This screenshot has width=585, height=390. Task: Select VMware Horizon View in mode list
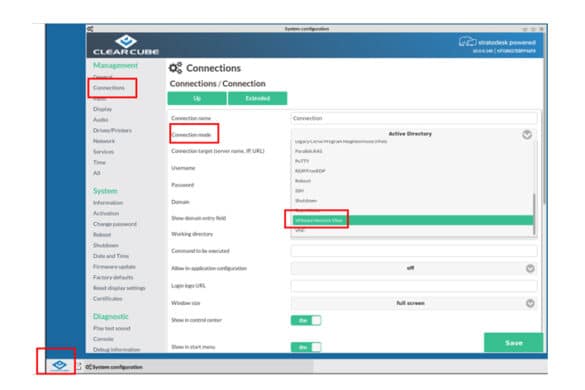(x=413, y=220)
